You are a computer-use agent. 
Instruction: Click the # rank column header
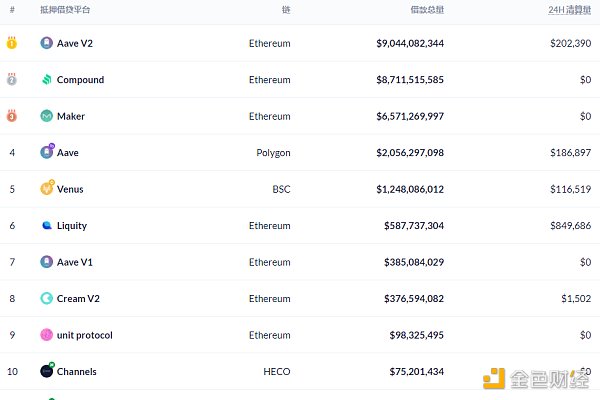click(x=12, y=10)
